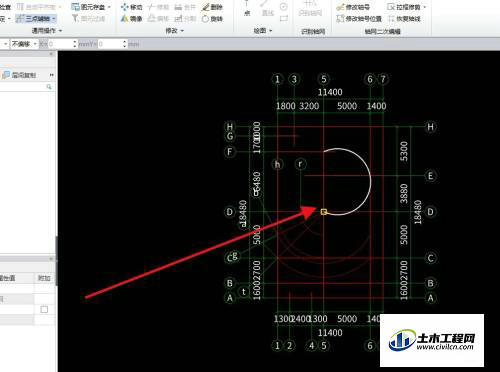Click the 镜像 (mirror) tool
This screenshot has height=372, width=500.
[x=131, y=19]
